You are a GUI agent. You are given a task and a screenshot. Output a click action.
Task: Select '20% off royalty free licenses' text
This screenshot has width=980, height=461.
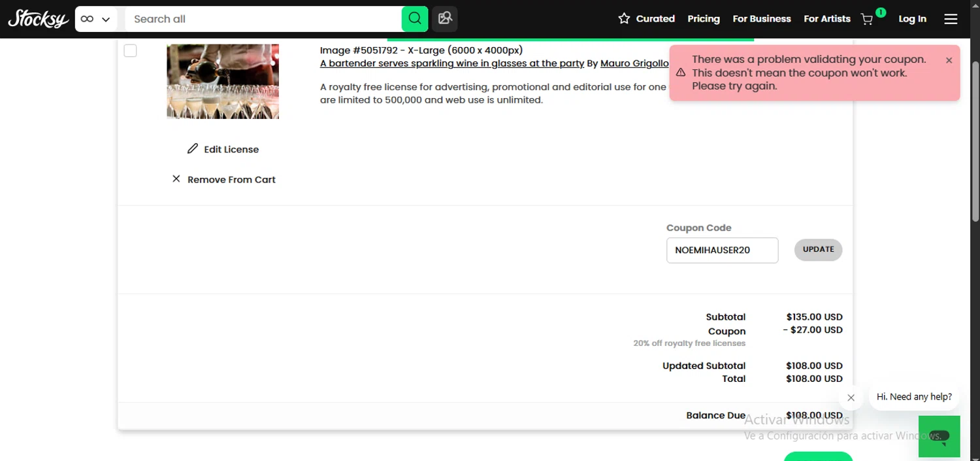(x=689, y=343)
